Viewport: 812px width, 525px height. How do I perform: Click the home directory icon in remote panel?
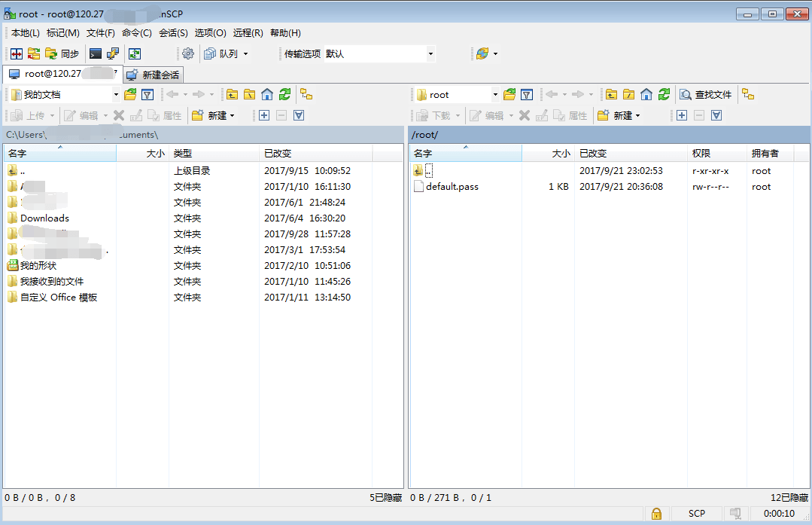(646, 95)
